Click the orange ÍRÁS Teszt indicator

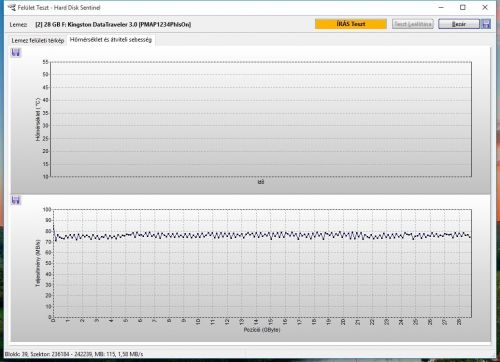pyautogui.click(x=351, y=24)
